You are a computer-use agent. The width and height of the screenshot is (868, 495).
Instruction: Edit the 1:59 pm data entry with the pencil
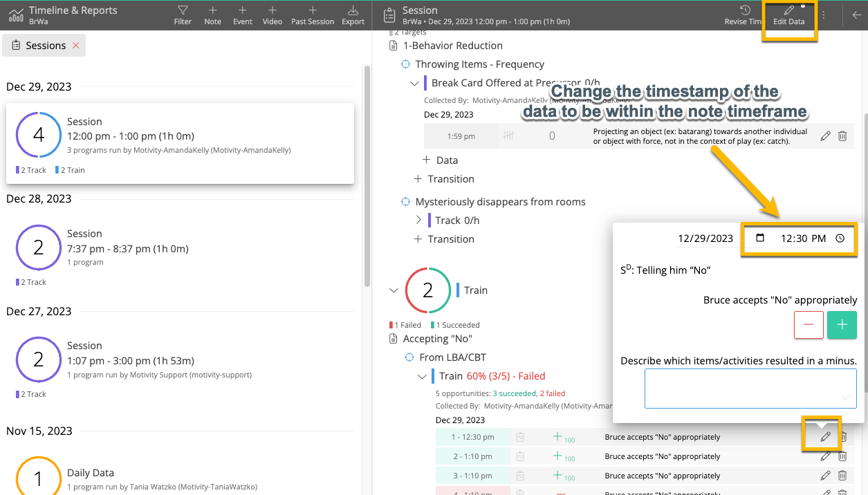pyautogui.click(x=825, y=136)
